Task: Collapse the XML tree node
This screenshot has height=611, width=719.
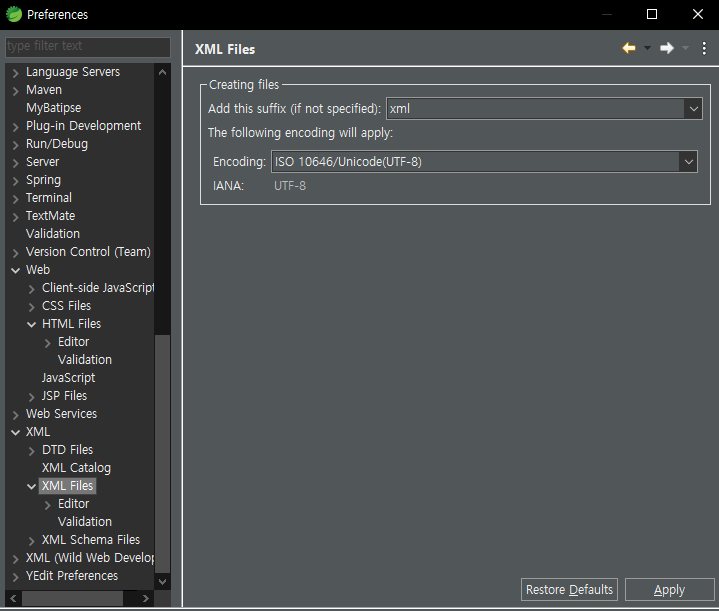Action: (16, 432)
